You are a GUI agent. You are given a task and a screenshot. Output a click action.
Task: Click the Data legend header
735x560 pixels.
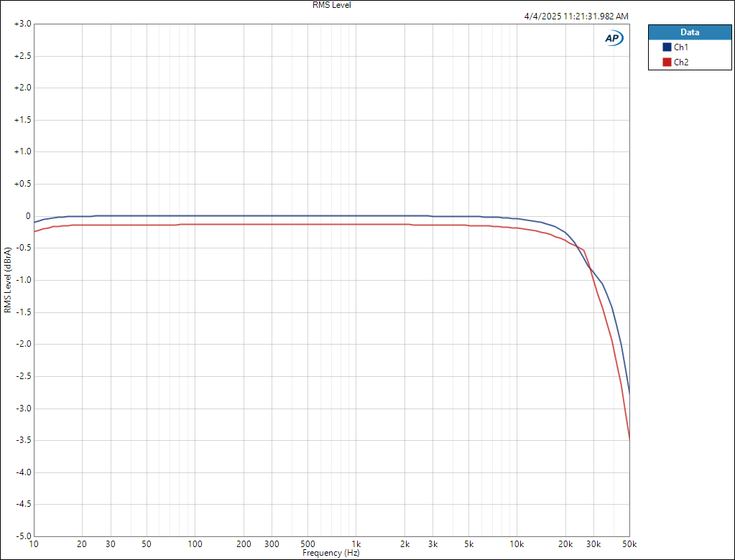coord(689,32)
